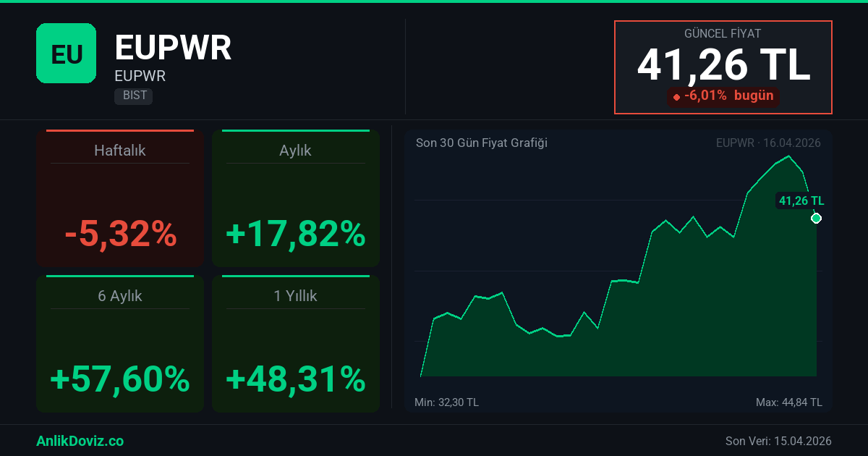
Task: Click the 1 Yıllık card label
Action: click(295, 296)
